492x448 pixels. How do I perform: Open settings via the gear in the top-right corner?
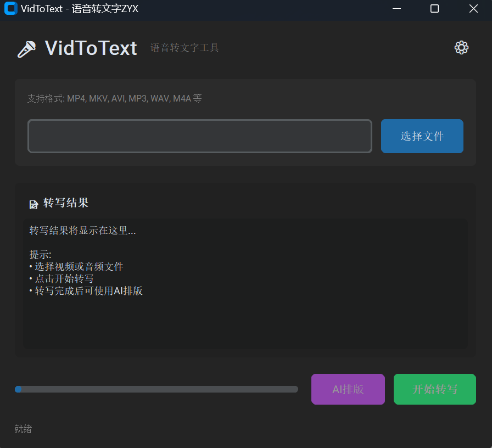[x=461, y=48]
